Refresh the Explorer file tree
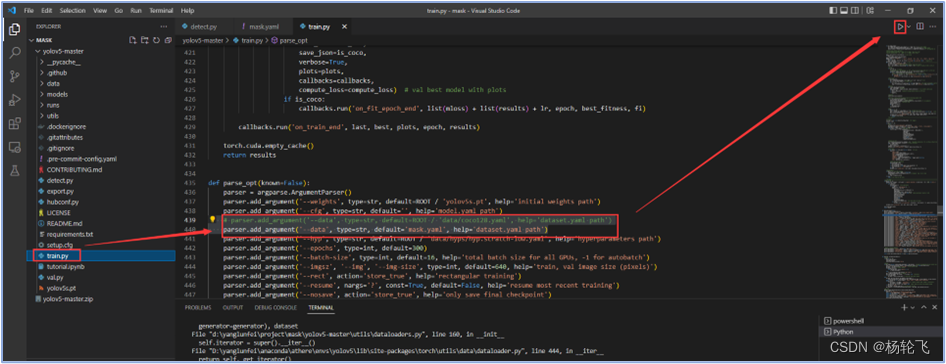The width and height of the screenshot is (946, 364). pos(155,40)
